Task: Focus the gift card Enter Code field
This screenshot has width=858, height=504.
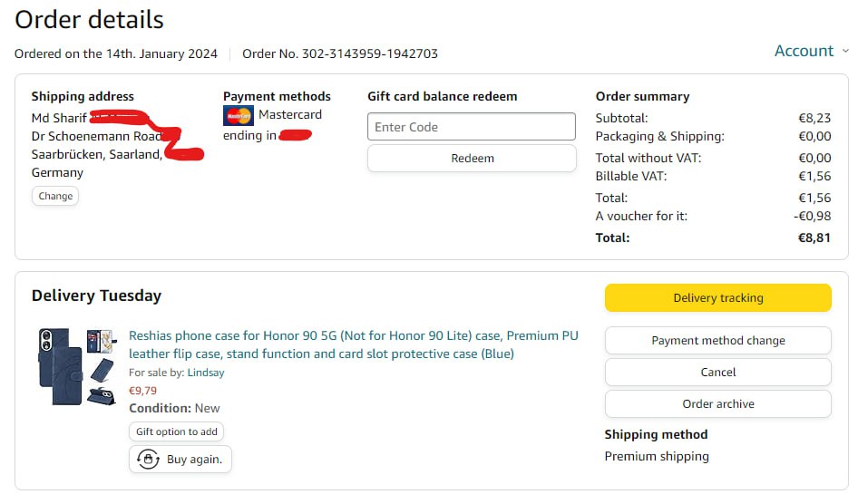Action: click(x=472, y=127)
